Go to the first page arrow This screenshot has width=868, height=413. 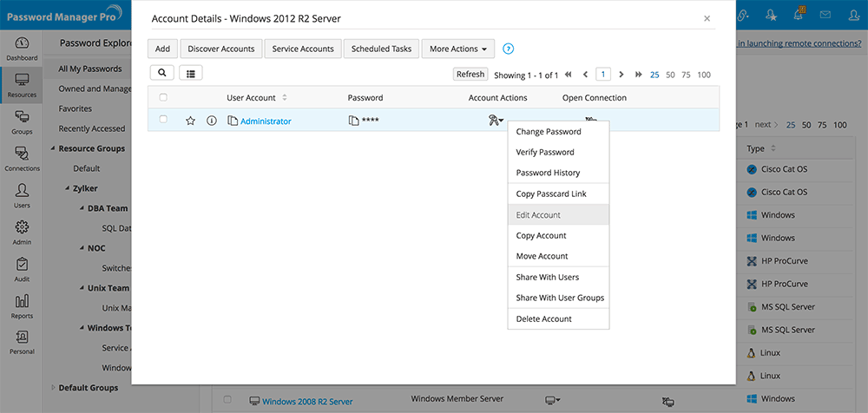coord(568,75)
